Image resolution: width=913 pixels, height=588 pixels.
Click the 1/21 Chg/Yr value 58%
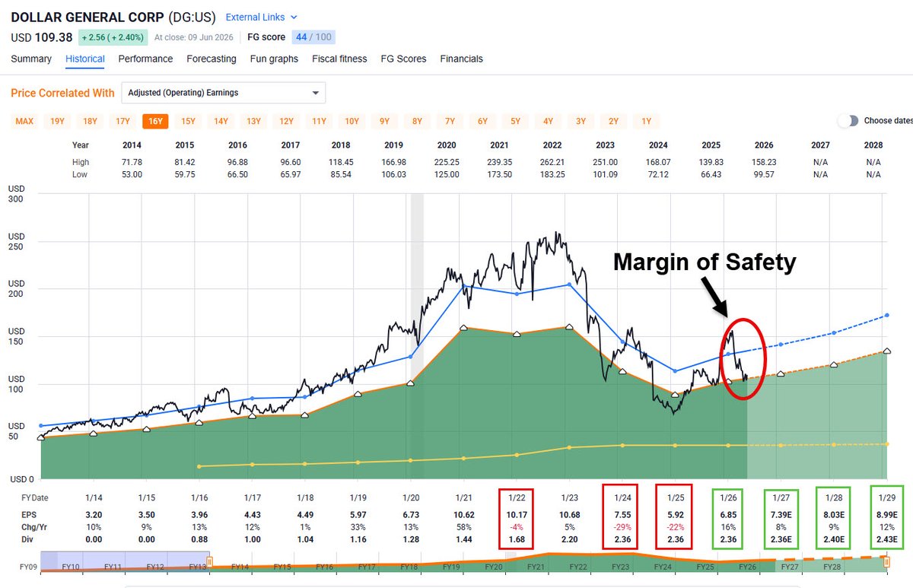pos(463,526)
